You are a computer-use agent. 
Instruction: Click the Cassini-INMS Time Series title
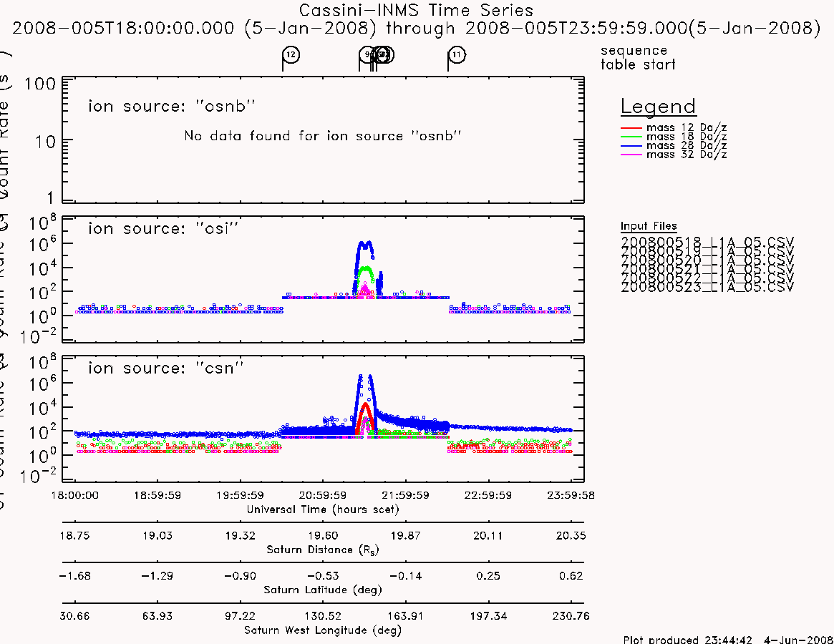pyautogui.click(x=416, y=11)
